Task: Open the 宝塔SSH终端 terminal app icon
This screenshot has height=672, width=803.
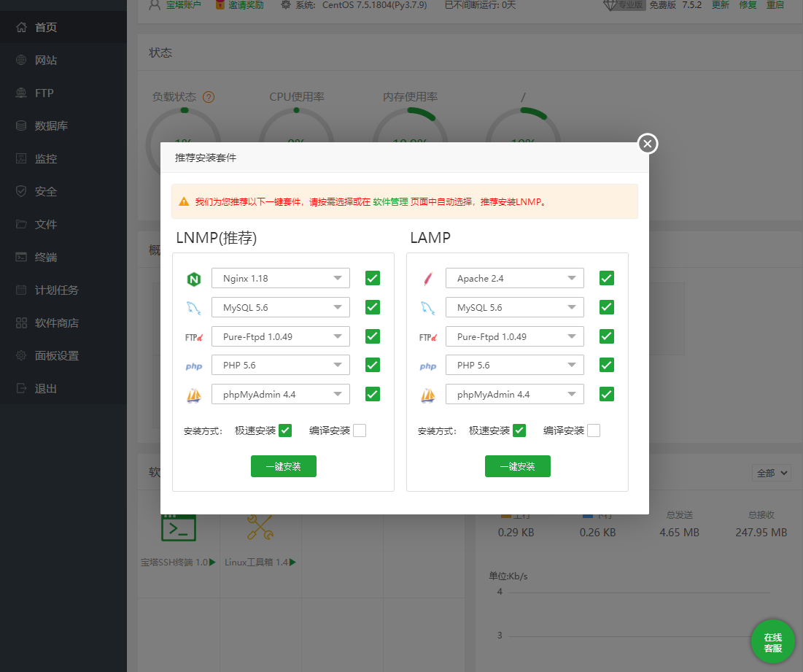Action: [x=178, y=528]
